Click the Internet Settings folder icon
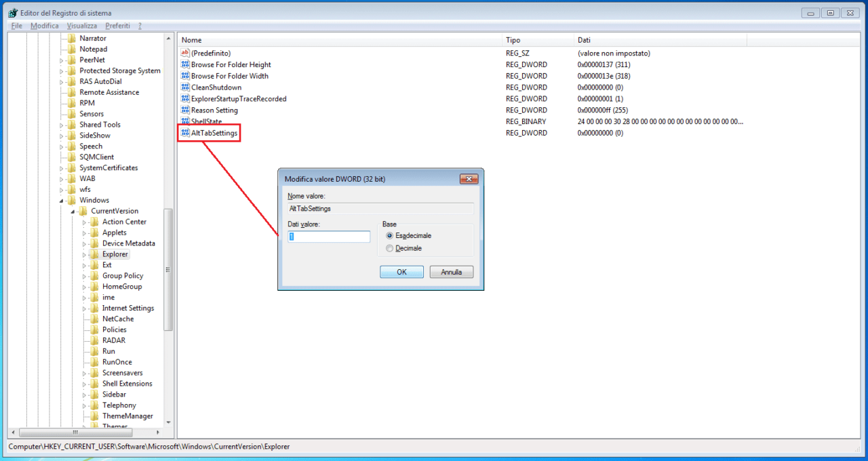This screenshot has width=868, height=461. pyautogui.click(x=95, y=308)
